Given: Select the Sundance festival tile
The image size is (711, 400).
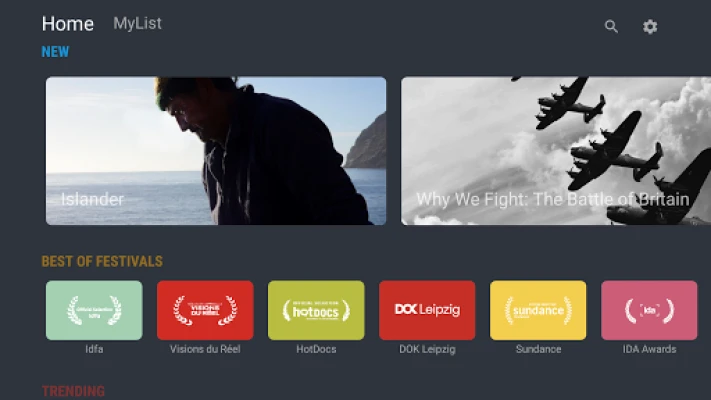Looking at the screenshot, I should (x=538, y=310).
